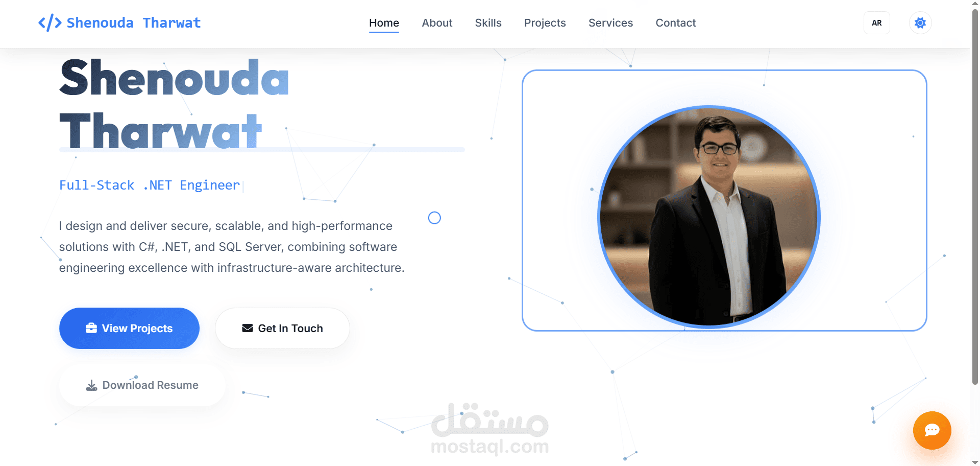Image resolution: width=980 pixels, height=466 pixels.
Task: Open the Skills nav link
Action: (x=488, y=23)
